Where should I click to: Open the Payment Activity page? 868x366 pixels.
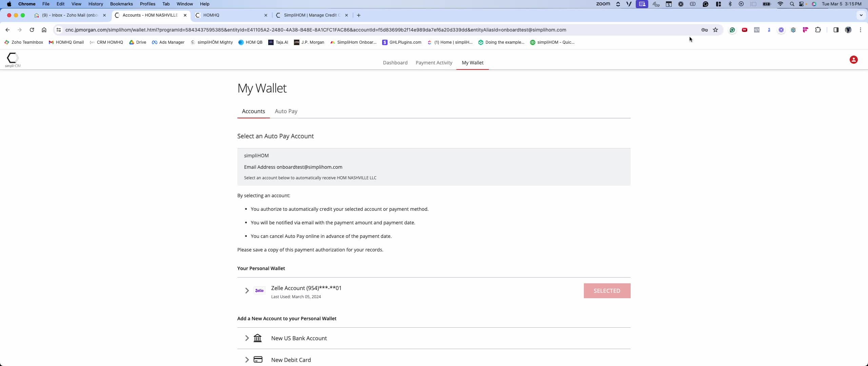click(434, 63)
